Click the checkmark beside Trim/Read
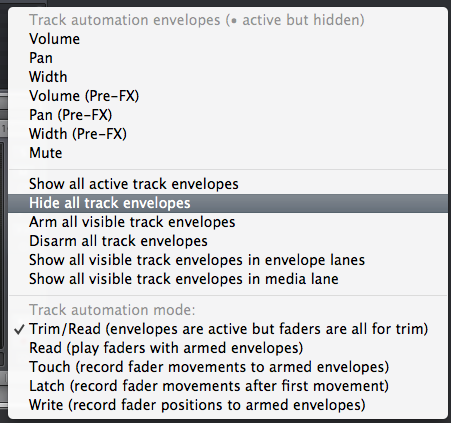The height and width of the screenshot is (423, 451). point(19,329)
